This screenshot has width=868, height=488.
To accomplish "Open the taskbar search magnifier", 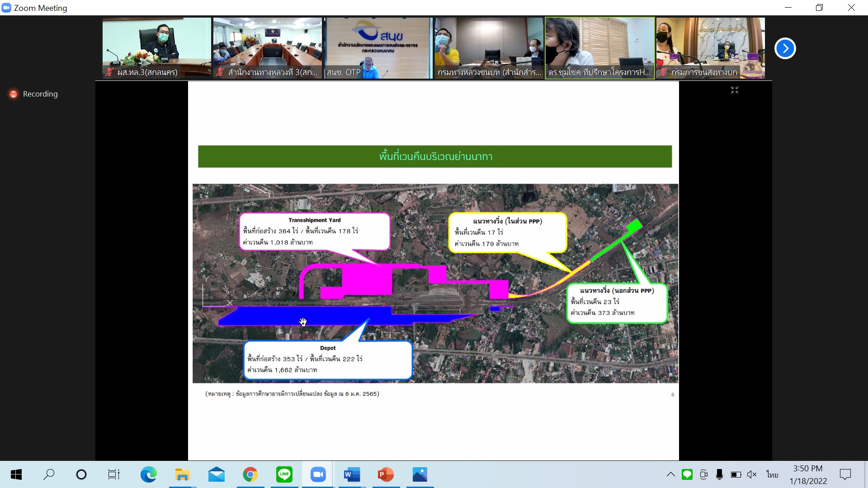I will (x=49, y=474).
